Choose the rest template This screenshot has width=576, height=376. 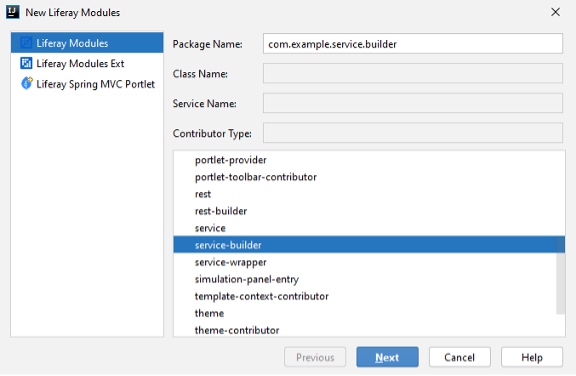pos(369,194)
